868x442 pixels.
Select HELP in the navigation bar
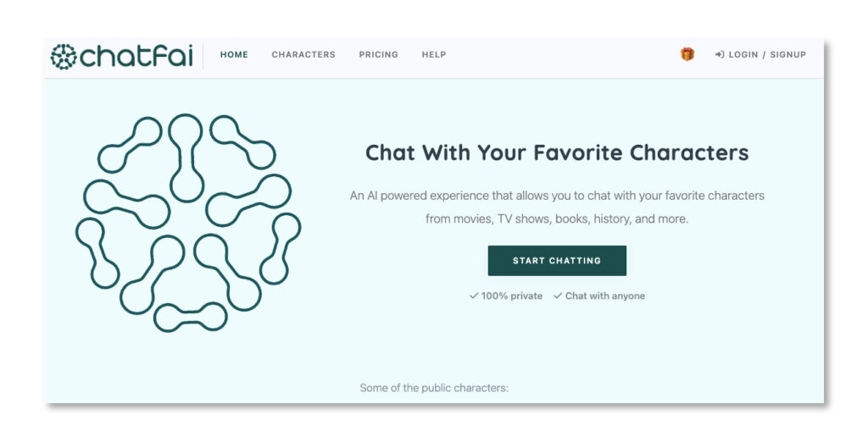click(x=434, y=55)
